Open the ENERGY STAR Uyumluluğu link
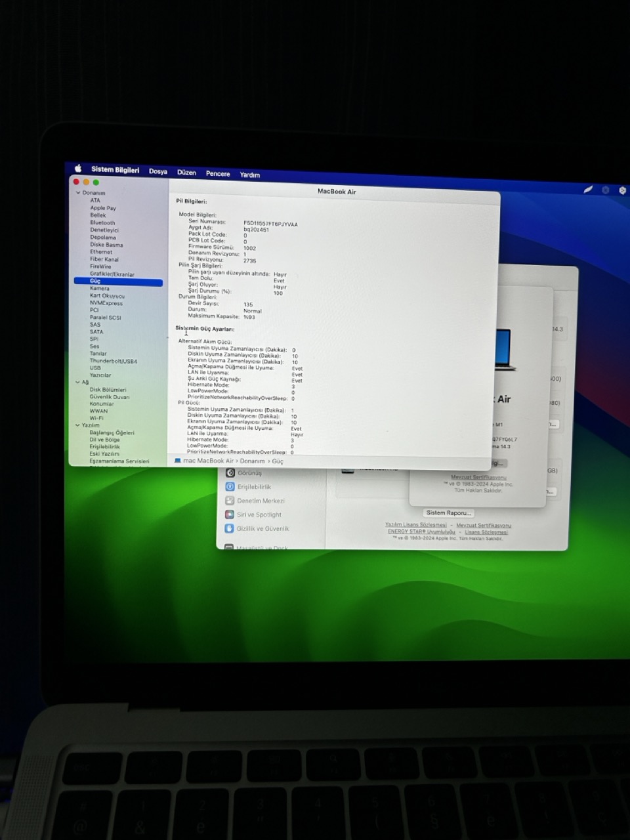Viewport: 630px width, 840px height. pos(421,532)
